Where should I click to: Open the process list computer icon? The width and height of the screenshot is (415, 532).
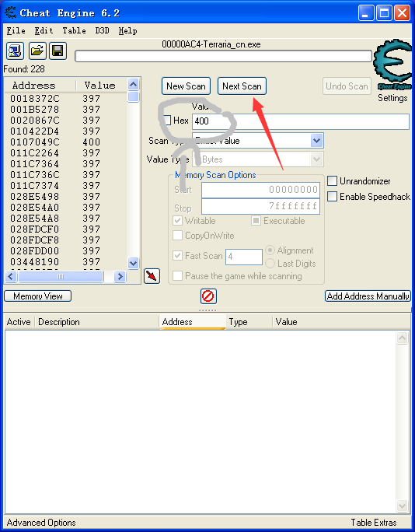coord(15,51)
